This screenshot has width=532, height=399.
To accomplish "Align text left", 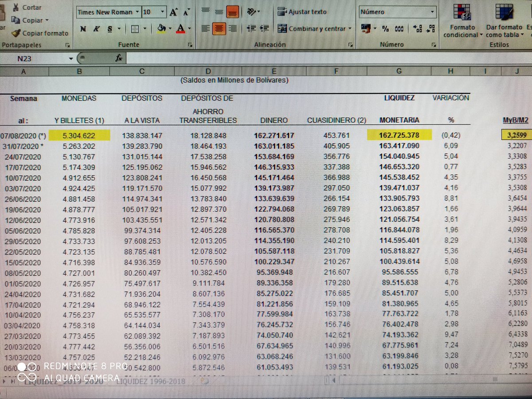I will pos(205,29).
